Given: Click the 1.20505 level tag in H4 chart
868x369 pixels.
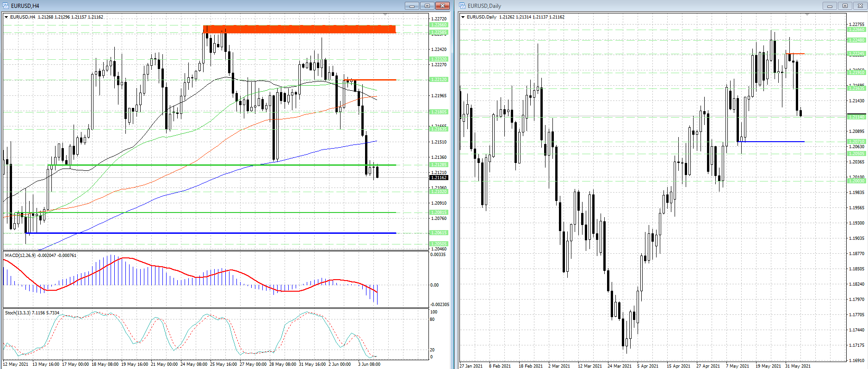Looking at the screenshot, I should tap(439, 244).
